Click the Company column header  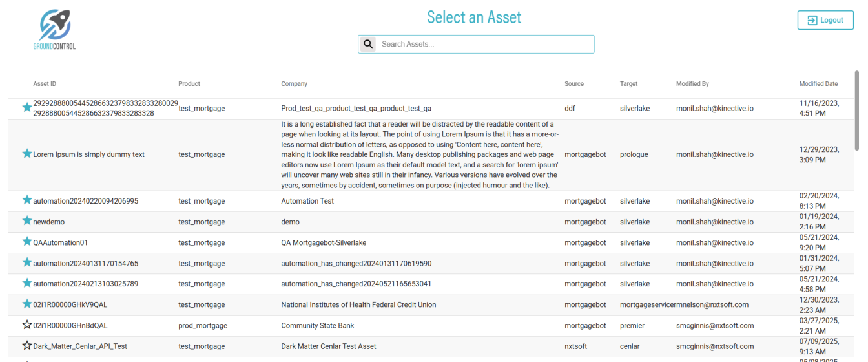294,84
